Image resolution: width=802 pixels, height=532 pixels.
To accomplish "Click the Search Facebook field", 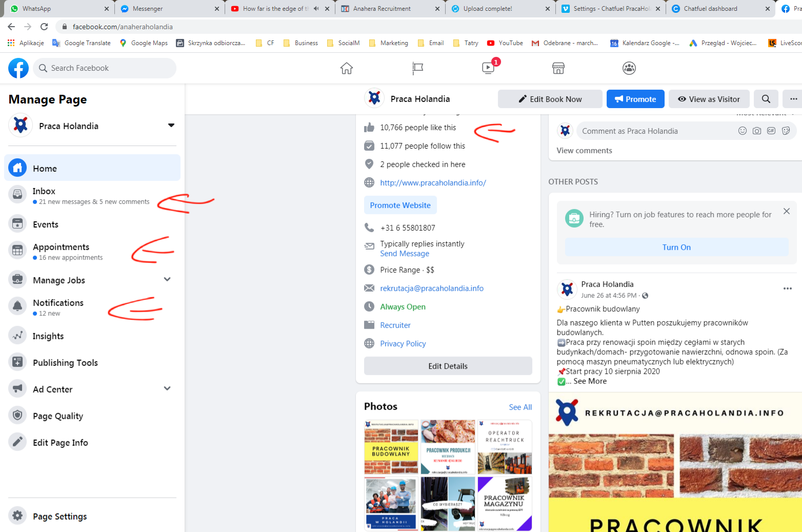I will click(x=105, y=68).
